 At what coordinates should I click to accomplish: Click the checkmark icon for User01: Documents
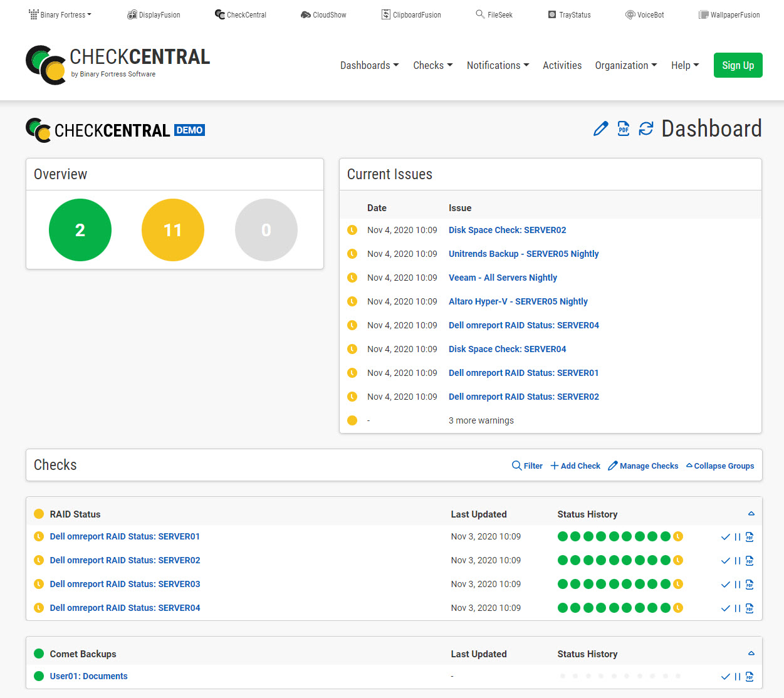pos(725,677)
